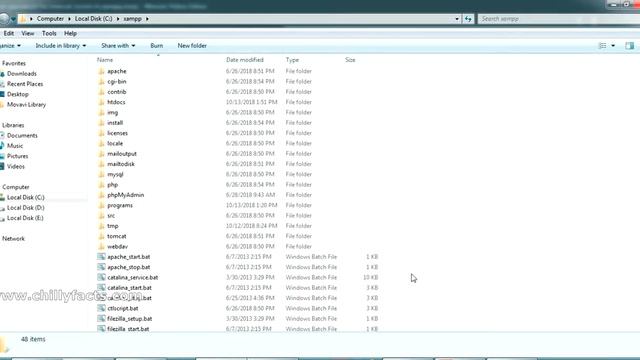Select the tomcat folder icon
Image resolution: width=640 pixels, height=360 pixels.
[102, 236]
